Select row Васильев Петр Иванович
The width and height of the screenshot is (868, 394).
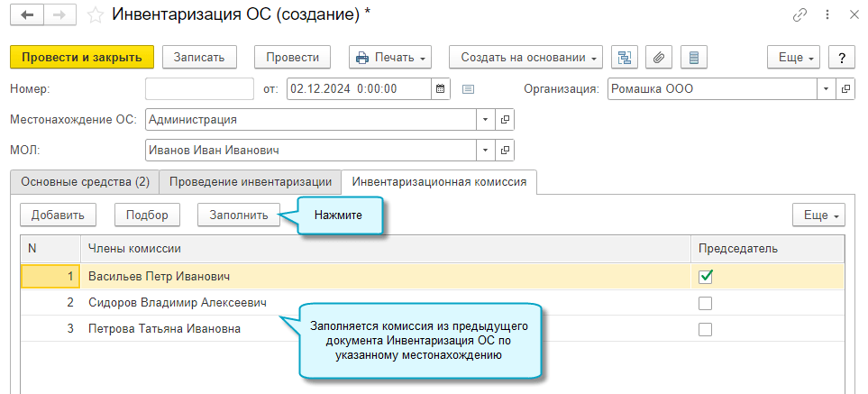pyautogui.click(x=433, y=276)
